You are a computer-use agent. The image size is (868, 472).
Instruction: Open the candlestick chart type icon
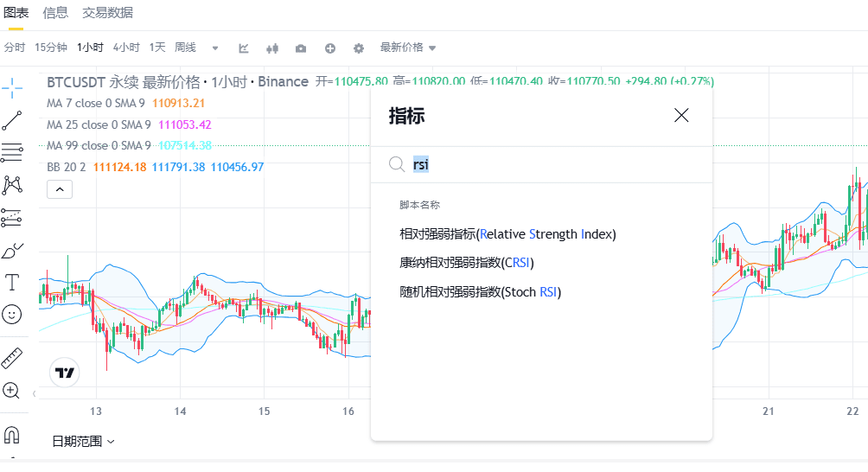coord(272,48)
